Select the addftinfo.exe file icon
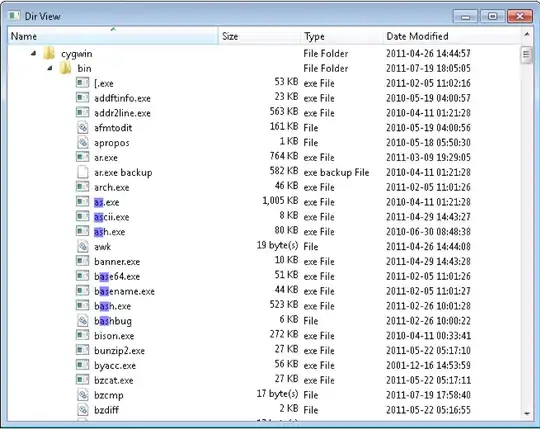Image resolution: width=540 pixels, height=429 pixels. (82, 98)
